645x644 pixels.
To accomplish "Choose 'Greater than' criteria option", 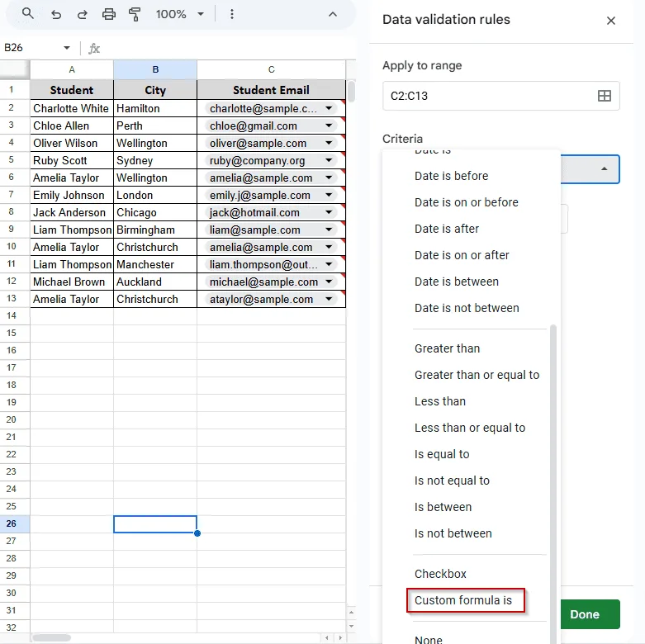I will (447, 348).
